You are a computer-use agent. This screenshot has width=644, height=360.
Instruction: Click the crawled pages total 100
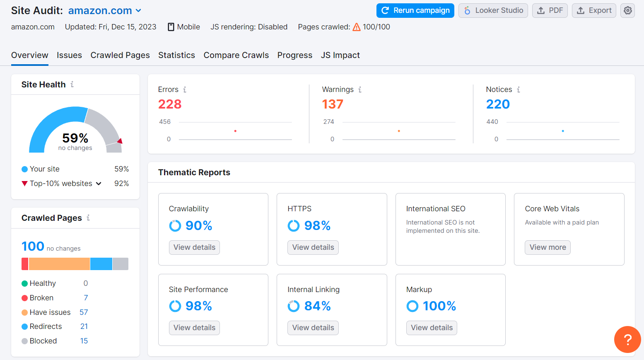tap(33, 246)
